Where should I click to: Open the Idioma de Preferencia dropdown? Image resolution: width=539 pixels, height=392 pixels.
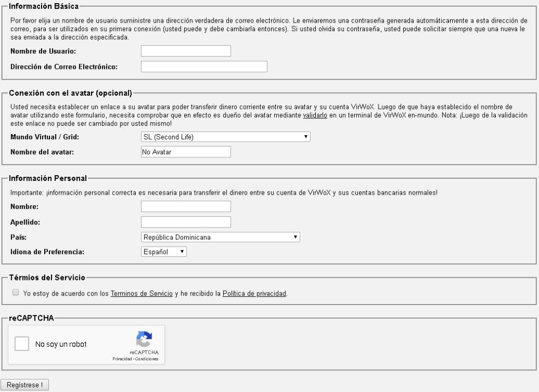point(164,252)
